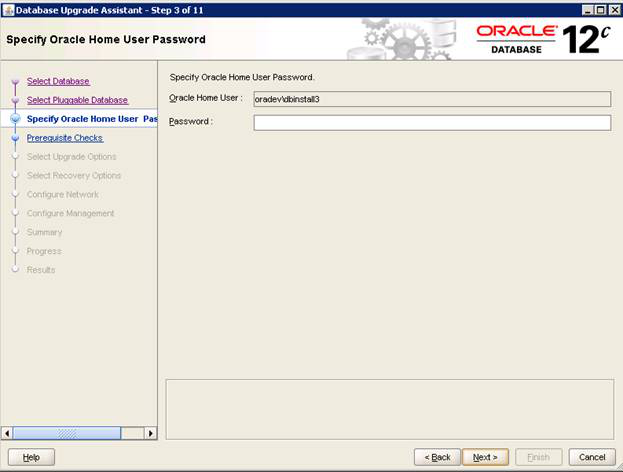The height and width of the screenshot is (472, 623).
Task: Go back with the Back button
Action: click(x=438, y=457)
